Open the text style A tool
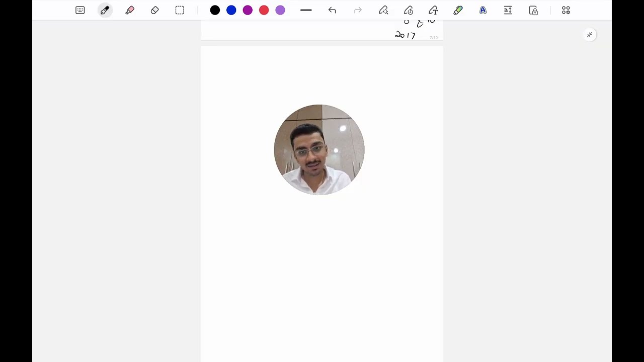 (x=483, y=10)
